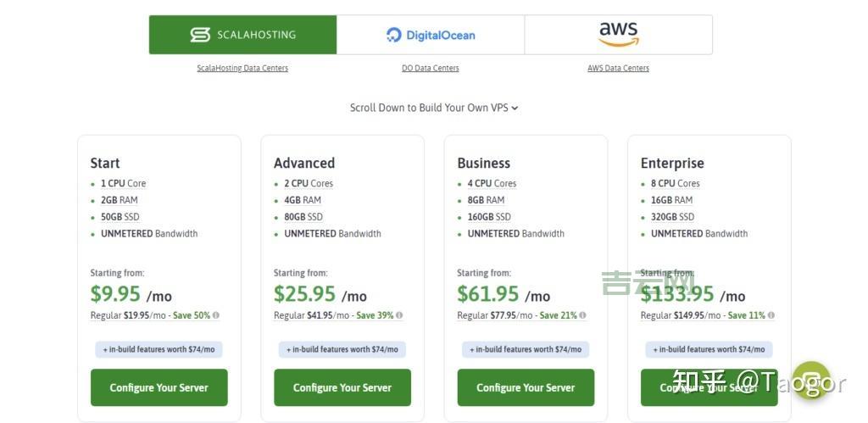Image resolution: width=868 pixels, height=423 pixels.
Task: Switch to the DigitalOcean provider tab
Action: [431, 35]
